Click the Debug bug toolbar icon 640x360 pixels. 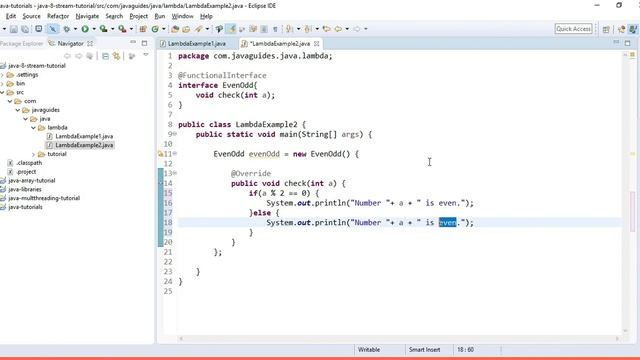(67, 29)
